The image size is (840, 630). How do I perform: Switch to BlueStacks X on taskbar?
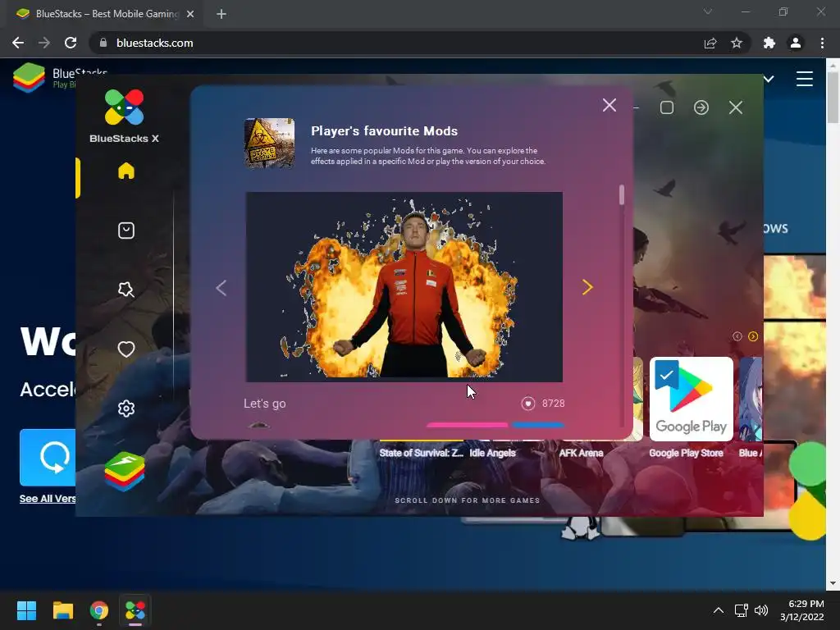pos(135,610)
